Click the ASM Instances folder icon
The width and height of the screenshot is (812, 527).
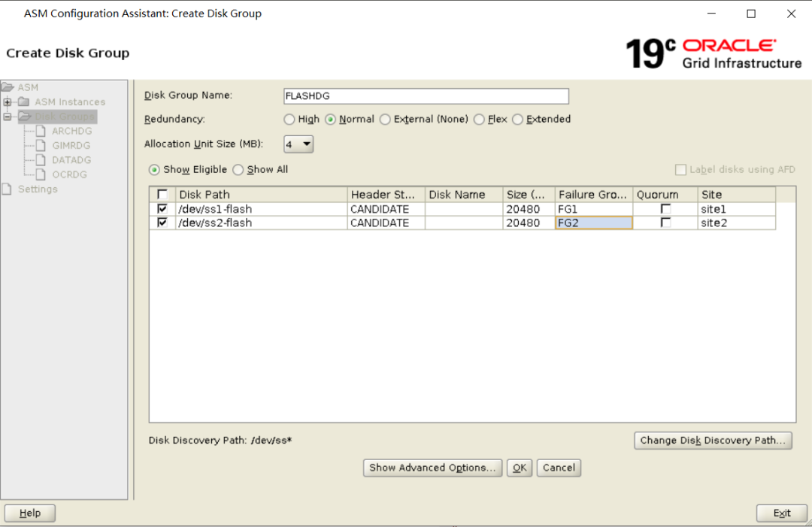[24, 101]
